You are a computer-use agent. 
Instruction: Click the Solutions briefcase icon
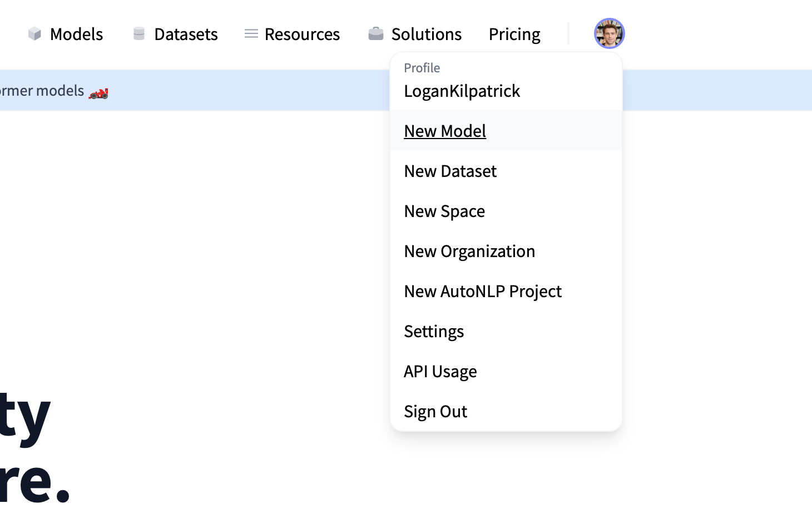click(376, 34)
